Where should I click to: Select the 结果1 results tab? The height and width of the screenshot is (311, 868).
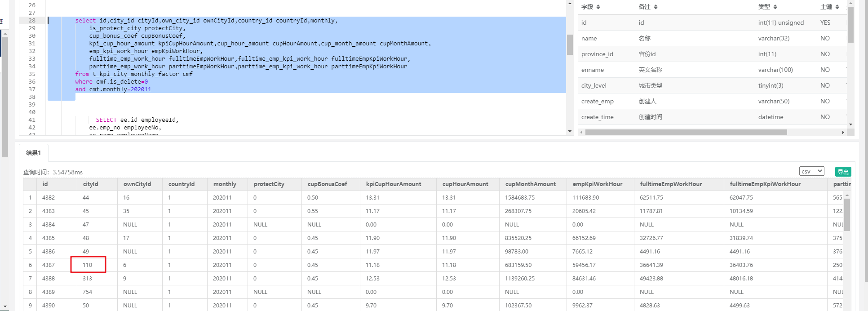tap(34, 153)
